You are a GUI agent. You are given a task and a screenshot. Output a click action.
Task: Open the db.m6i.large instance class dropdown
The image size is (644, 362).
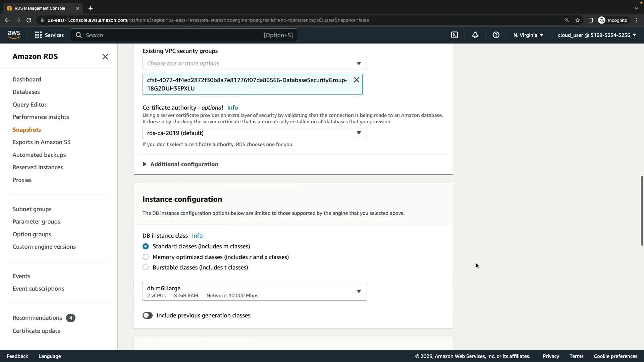coord(254,291)
